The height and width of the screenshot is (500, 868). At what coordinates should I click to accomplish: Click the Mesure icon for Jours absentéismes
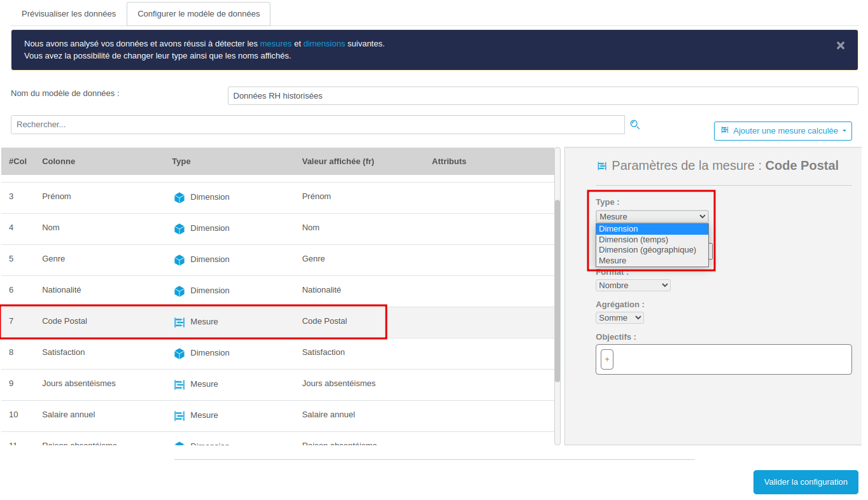pos(179,384)
